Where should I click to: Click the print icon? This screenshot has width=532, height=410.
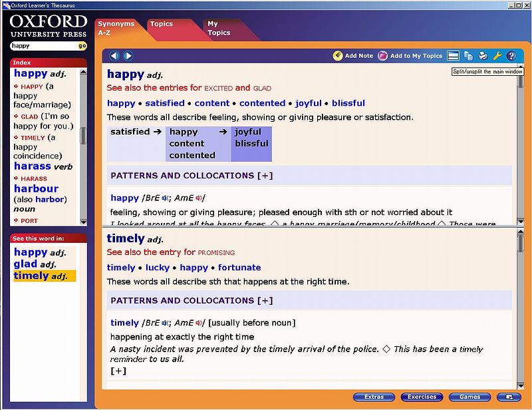[x=483, y=56]
